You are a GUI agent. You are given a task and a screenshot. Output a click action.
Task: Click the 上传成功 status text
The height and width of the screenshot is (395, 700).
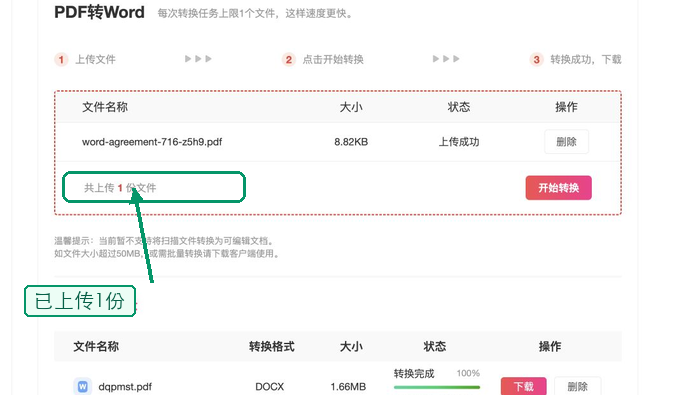[x=458, y=142]
